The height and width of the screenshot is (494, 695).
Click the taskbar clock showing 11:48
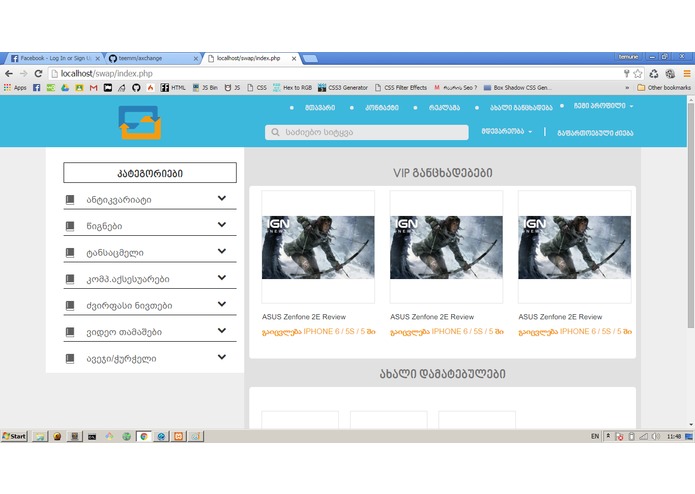tap(674, 436)
